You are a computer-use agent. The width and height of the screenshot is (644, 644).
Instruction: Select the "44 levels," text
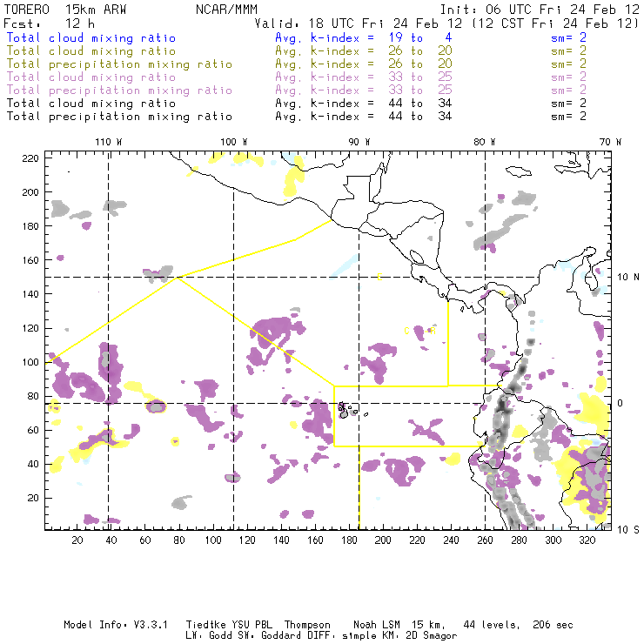tap(492, 625)
